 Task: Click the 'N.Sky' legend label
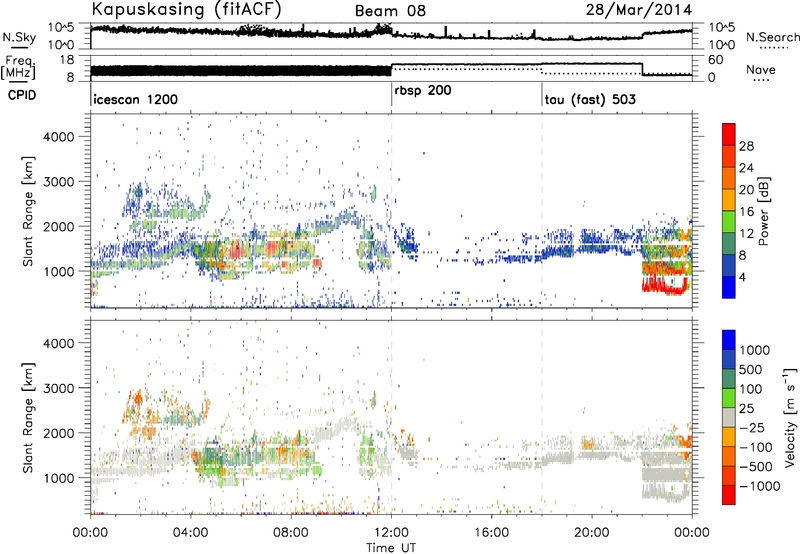click(19, 37)
